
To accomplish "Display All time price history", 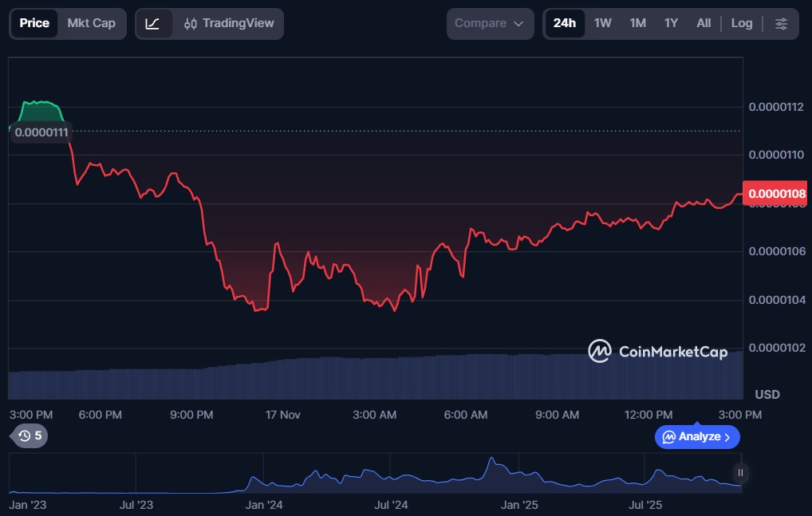I will coord(704,23).
